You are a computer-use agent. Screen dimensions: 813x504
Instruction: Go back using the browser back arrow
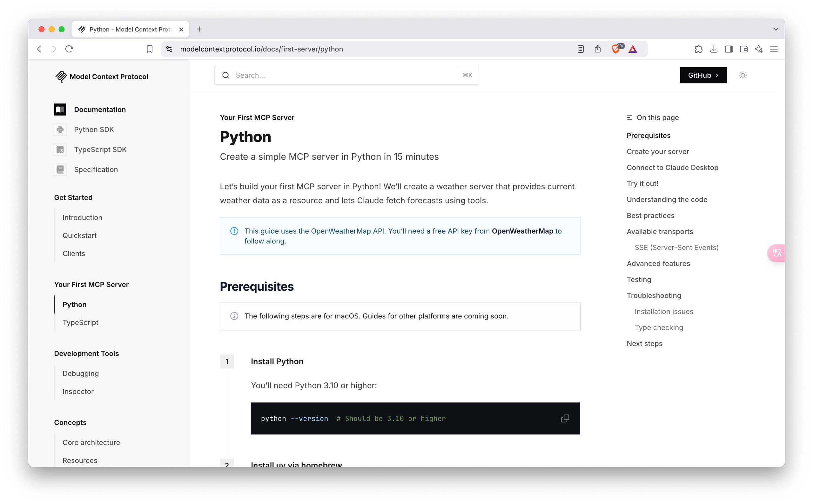[39, 49]
